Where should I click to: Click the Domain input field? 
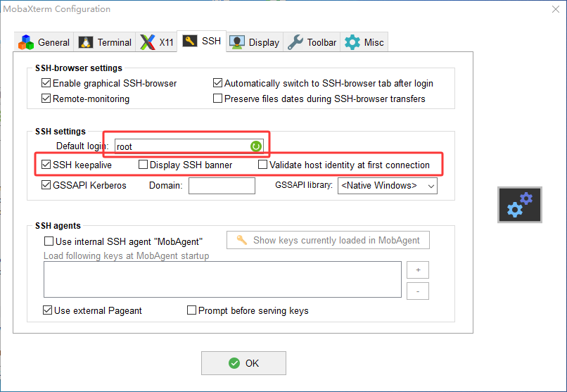pos(222,186)
